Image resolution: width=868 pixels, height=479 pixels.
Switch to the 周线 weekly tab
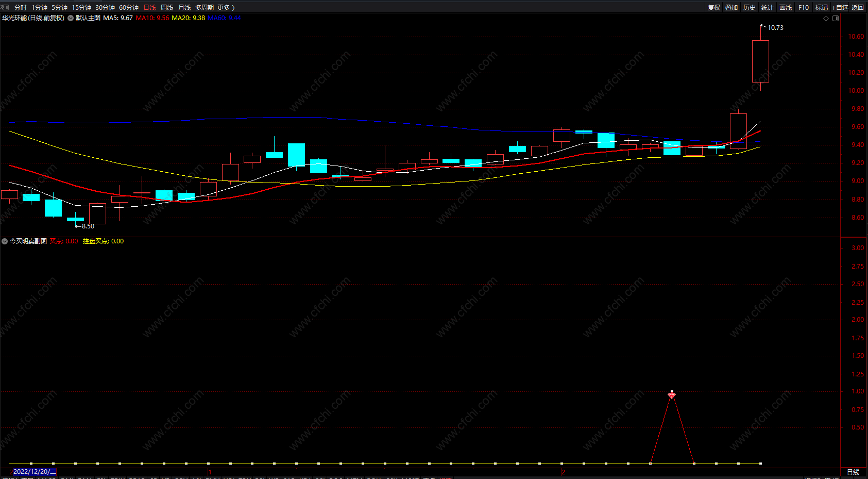click(x=167, y=8)
